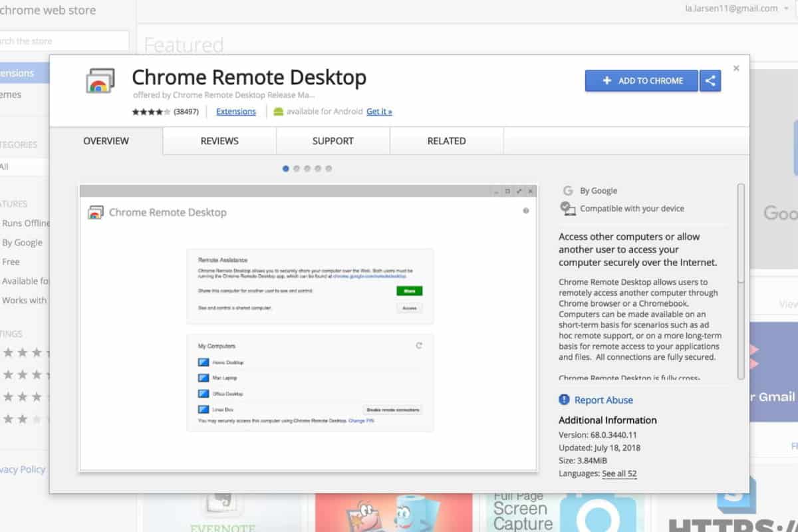
Task: Close the extension details dialog
Action: click(x=736, y=68)
